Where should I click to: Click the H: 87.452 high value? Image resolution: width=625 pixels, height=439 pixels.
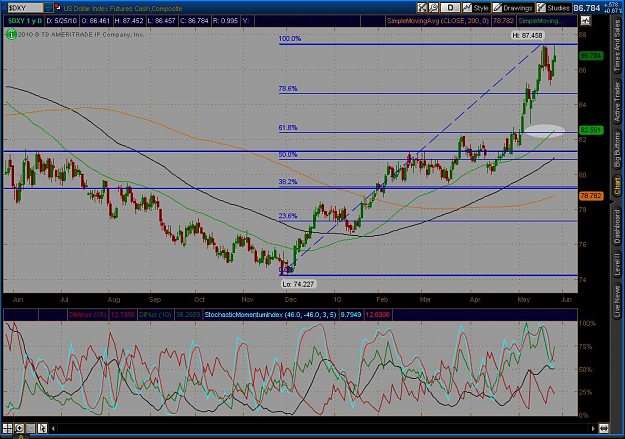point(129,21)
